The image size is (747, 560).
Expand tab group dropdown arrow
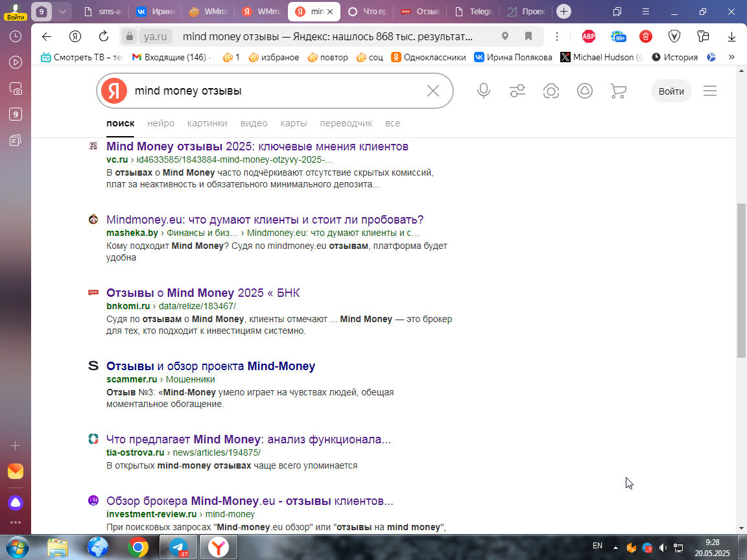(62, 12)
